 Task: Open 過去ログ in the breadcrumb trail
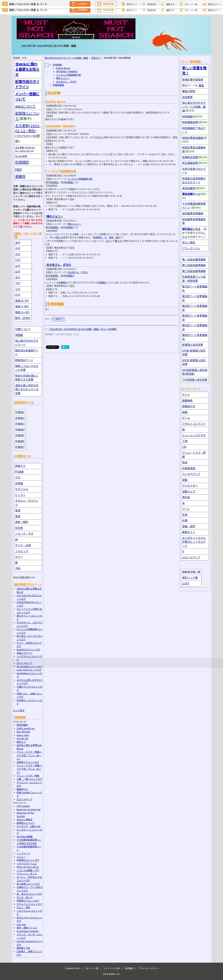(x=96, y=58)
